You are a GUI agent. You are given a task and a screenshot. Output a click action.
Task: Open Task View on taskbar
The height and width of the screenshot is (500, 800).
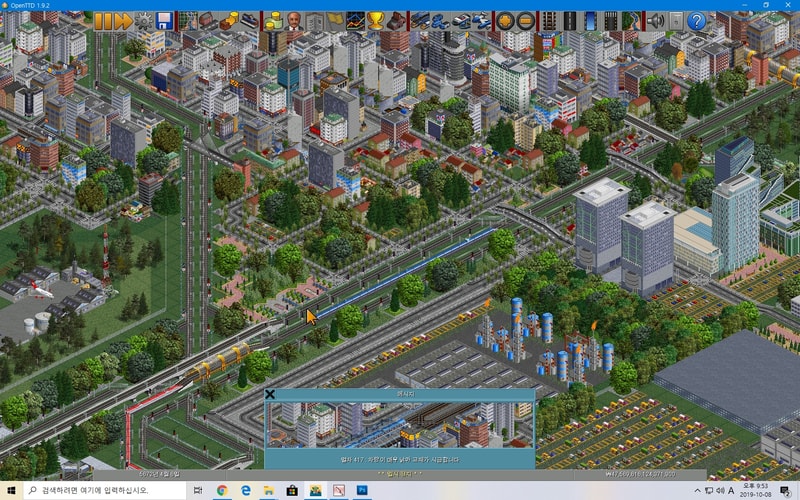(x=198, y=490)
